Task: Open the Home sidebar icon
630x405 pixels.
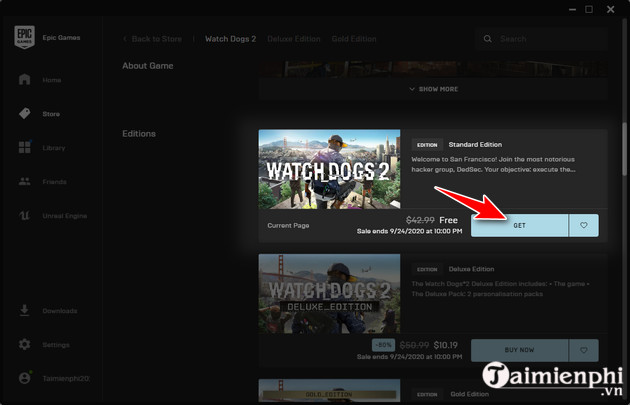Action: pos(25,79)
